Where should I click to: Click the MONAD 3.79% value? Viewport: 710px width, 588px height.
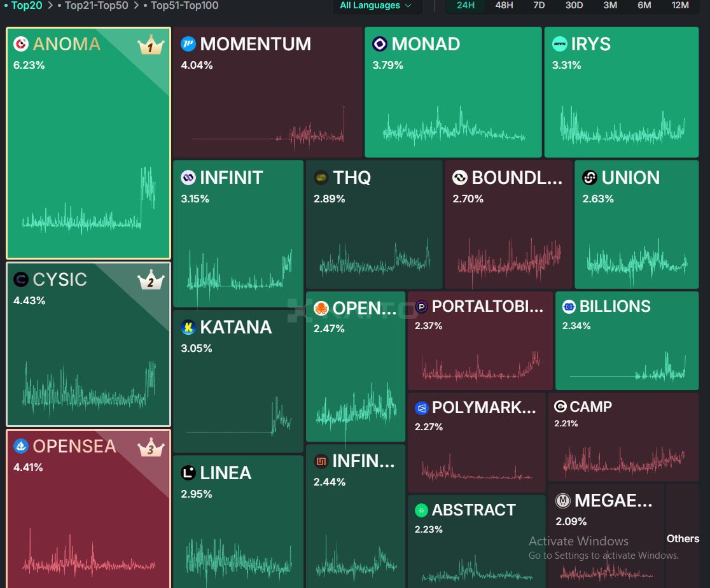pyautogui.click(x=387, y=66)
